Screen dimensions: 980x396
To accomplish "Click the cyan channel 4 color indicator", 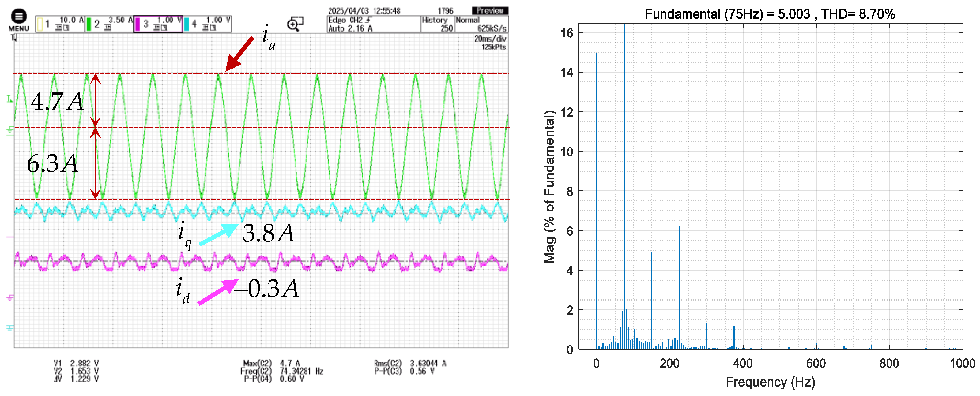I will (x=187, y=24).
